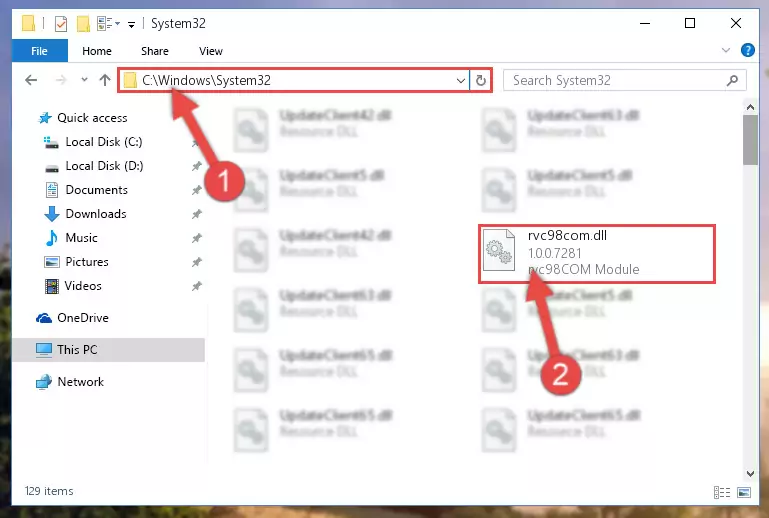Viewport: 769px width, 518px height.
Task: Click the OneDrive cloud icon
Action: (44, 318)
